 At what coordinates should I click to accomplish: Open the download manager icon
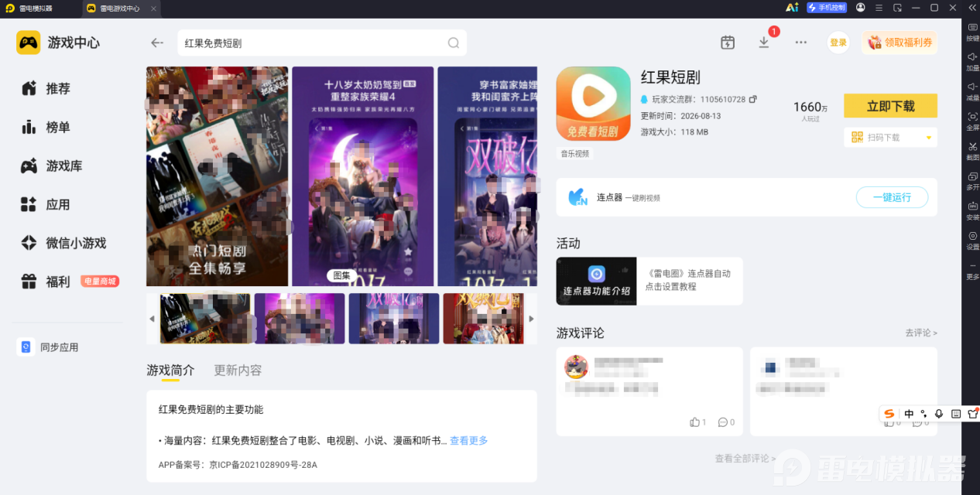click(764, 43)
